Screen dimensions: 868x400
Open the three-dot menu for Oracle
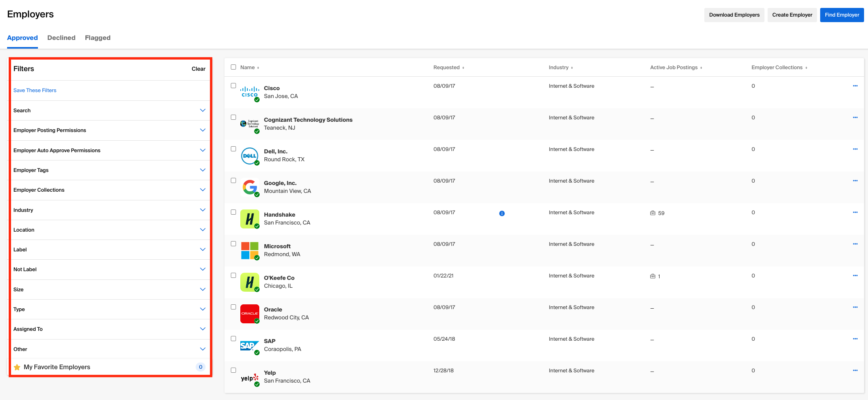[x=855, y=307]
